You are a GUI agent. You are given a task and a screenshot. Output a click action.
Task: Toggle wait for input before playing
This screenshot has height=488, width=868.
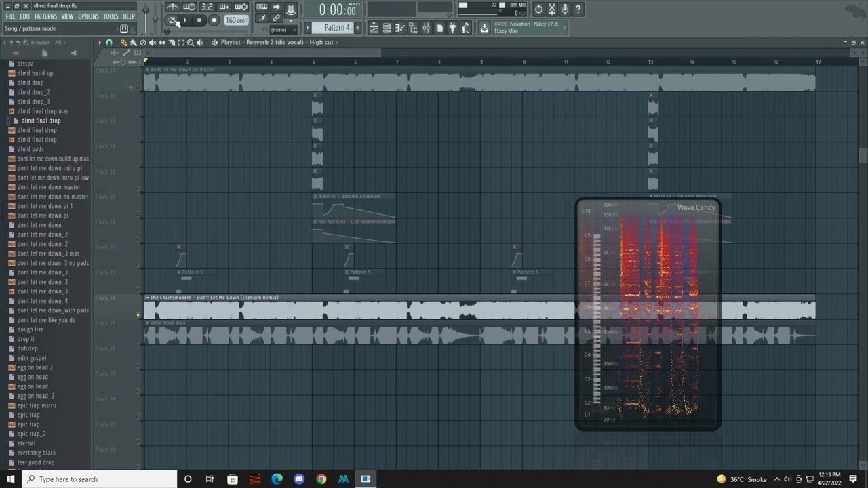click(189, 7)
